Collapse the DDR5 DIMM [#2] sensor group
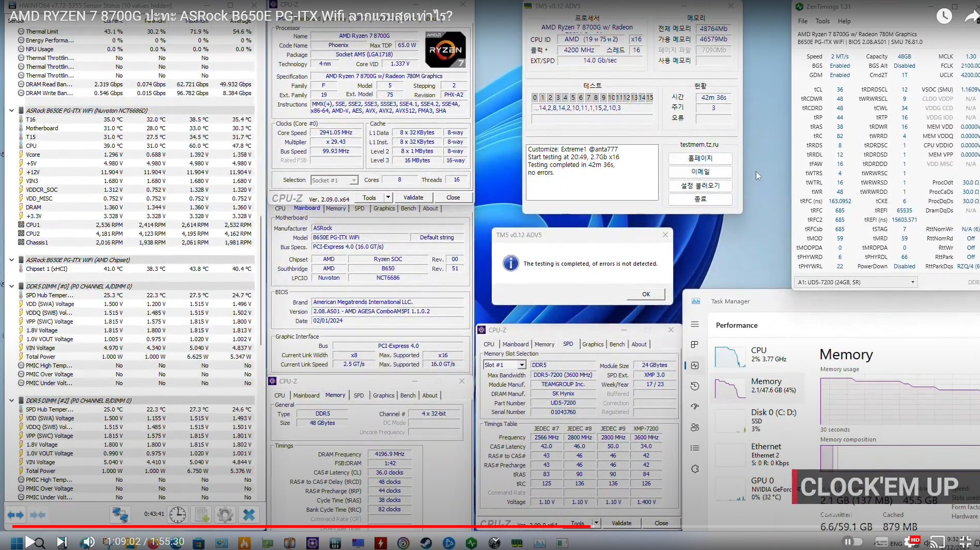This screenshot has height=550, width=980. pyautogui.click(x=11, y=401)
